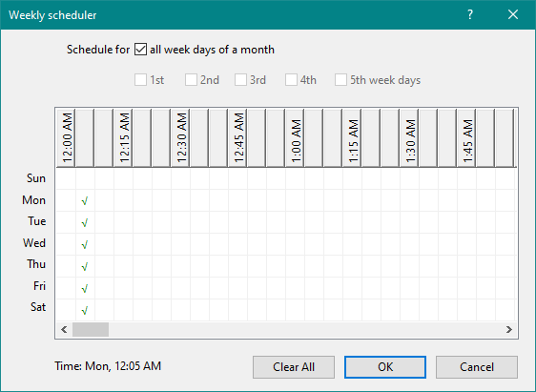Click the Schedule for label

pyautogui.click(x=98, y=50)
